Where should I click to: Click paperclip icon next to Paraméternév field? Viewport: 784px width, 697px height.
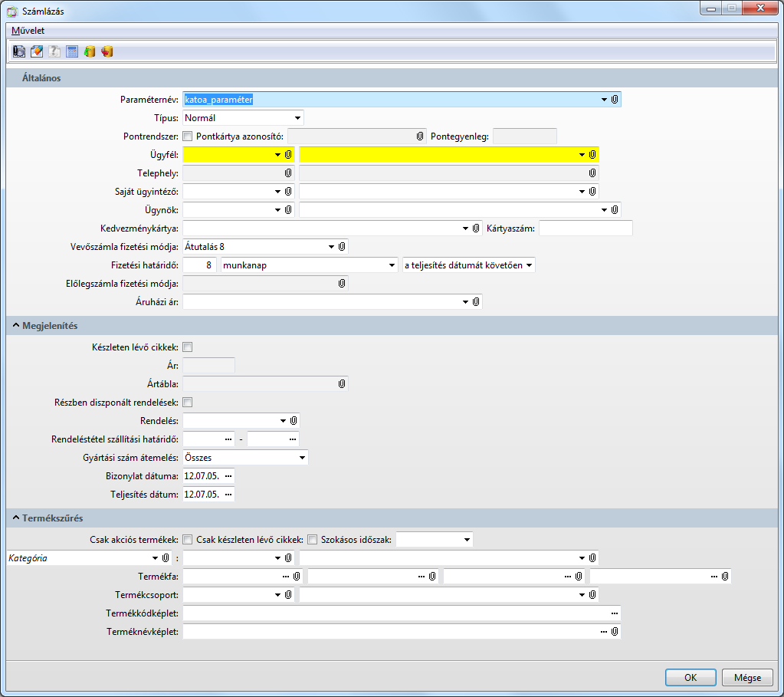[615, 100]
